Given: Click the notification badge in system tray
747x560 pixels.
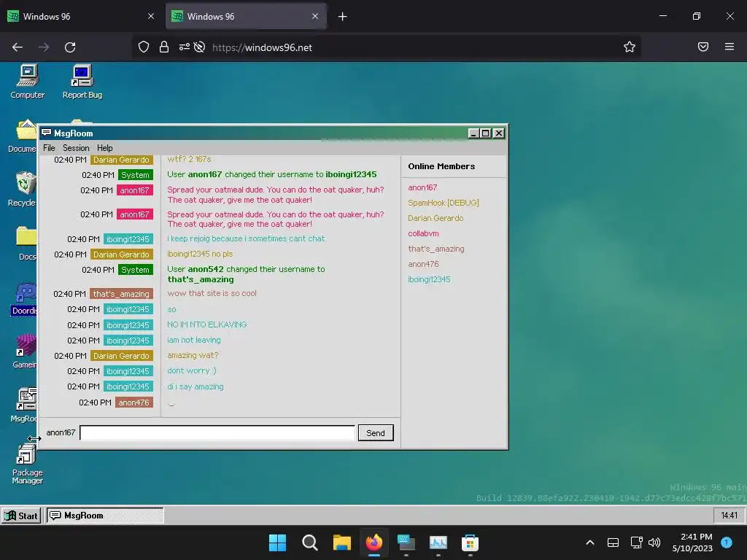Looking at the screenshot, I should (x=727, y=542).
